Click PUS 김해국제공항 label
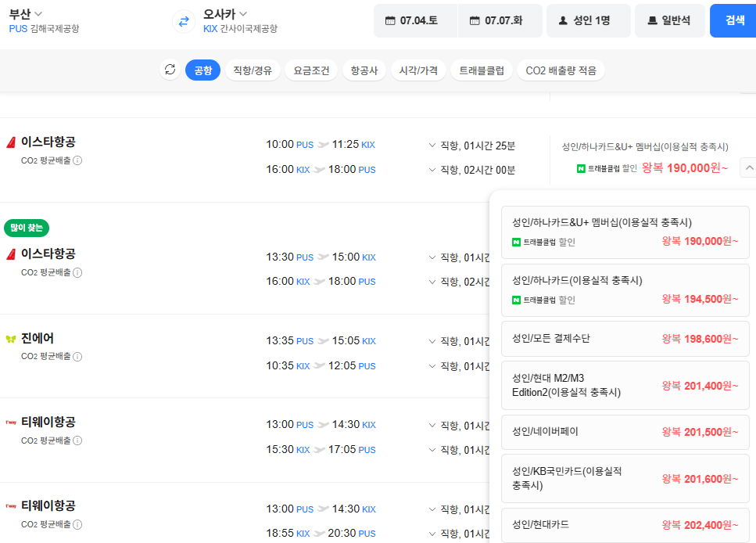This screenshot has height=543, width=756. point(44,28)
